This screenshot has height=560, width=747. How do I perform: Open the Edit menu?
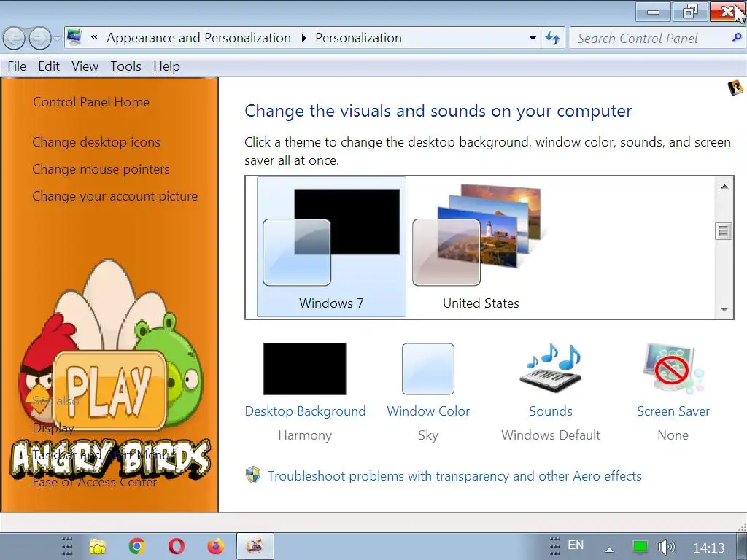49,66
